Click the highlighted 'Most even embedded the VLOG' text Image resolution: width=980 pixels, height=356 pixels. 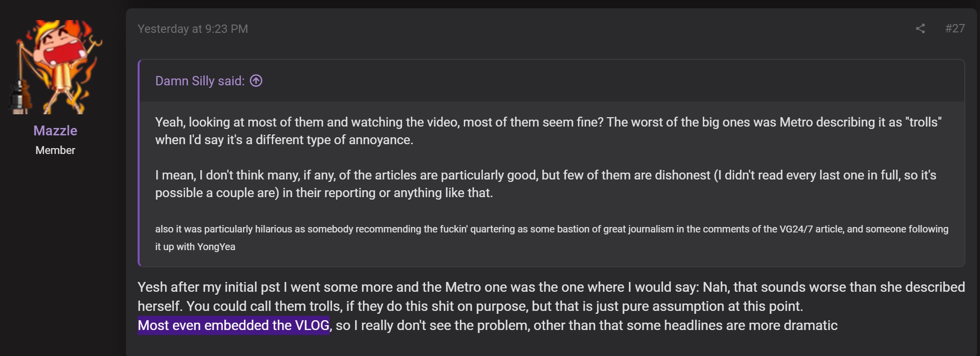point(234,325)
